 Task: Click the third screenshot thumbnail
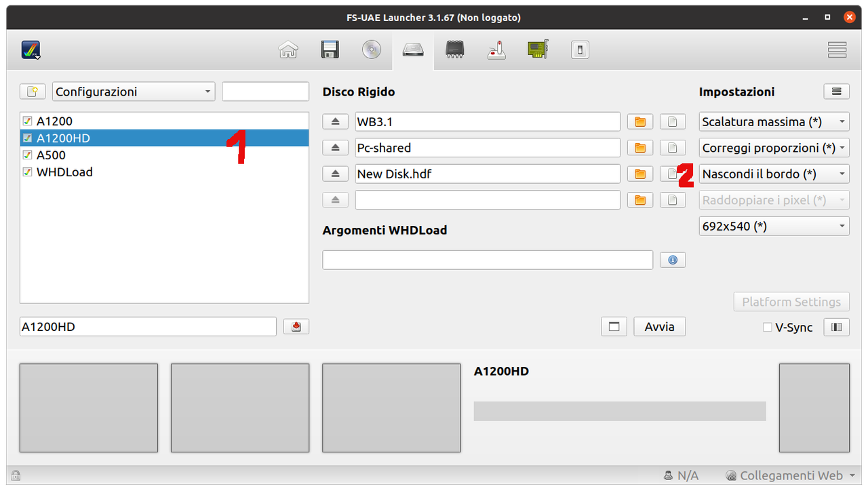(391, 408)
